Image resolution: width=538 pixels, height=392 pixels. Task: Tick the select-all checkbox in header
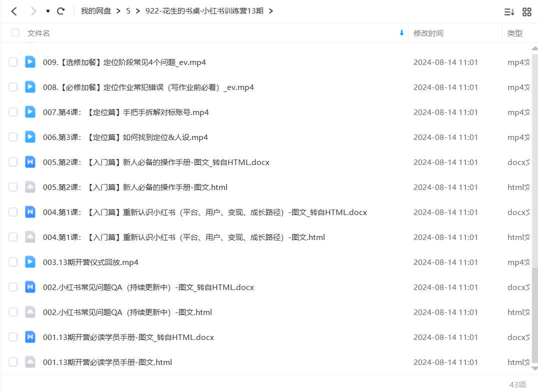[15, 33]
